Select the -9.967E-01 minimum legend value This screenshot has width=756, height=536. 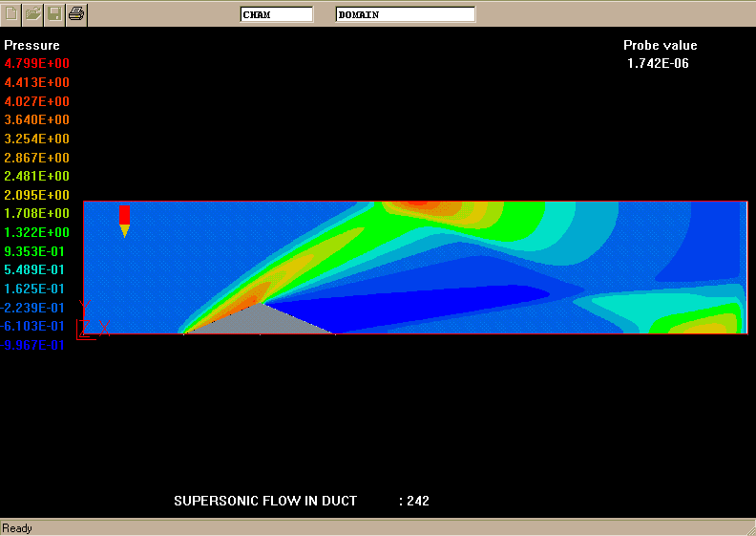pyautogui.click(x=34, y=345)
